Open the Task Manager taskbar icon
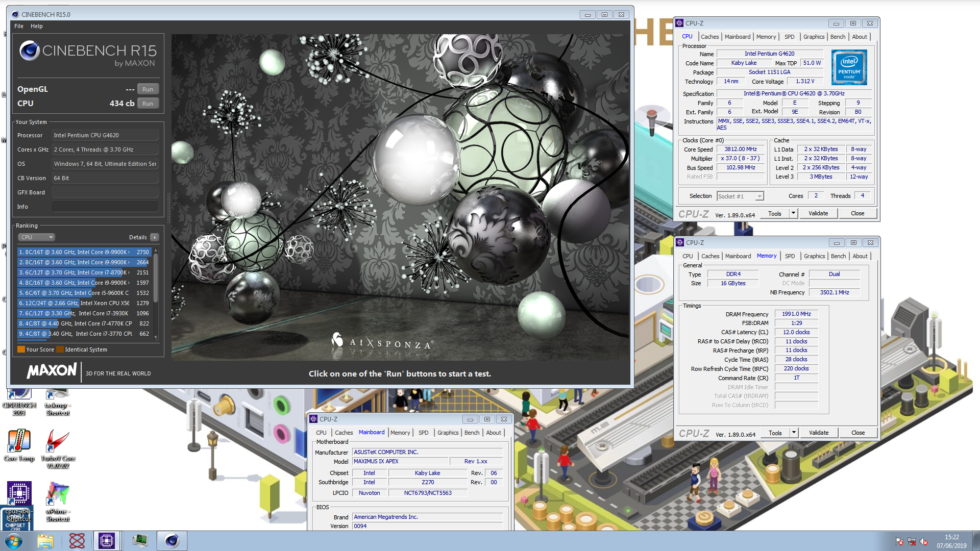The width and height of the screenshot is (980, 551). click(139, 541)
